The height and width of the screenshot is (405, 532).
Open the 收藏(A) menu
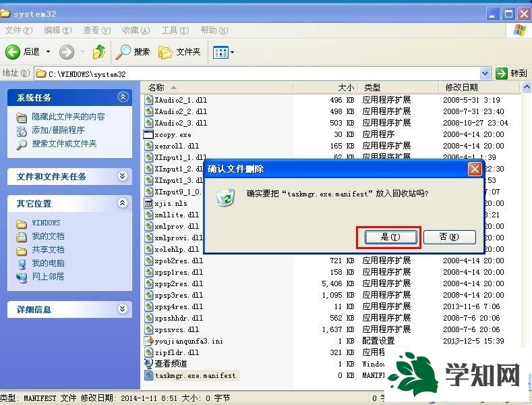coord(136,30)
